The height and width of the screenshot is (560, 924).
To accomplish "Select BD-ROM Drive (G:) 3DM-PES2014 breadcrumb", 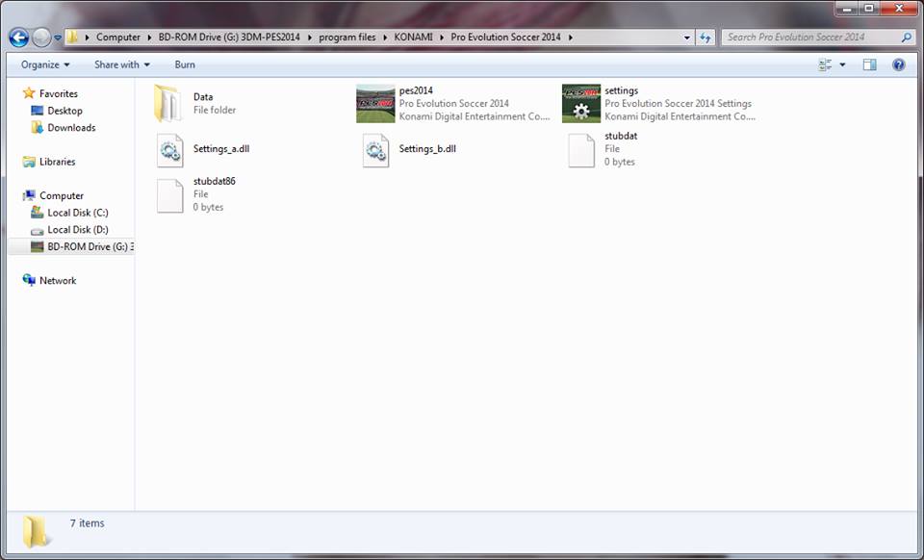I will (x=229, y=38).
